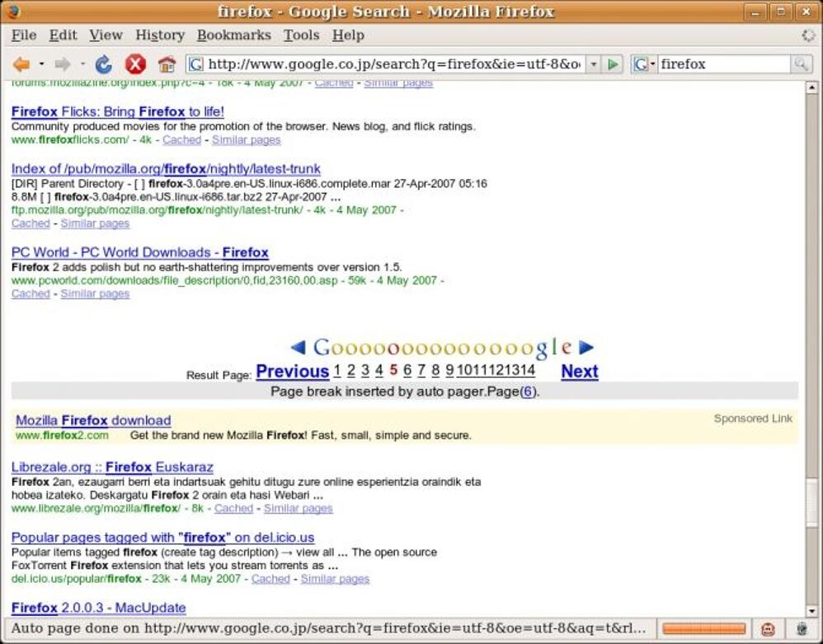This screenshot has width=823, height=644.
Task: Open the Edit menu
Action: 63,35
